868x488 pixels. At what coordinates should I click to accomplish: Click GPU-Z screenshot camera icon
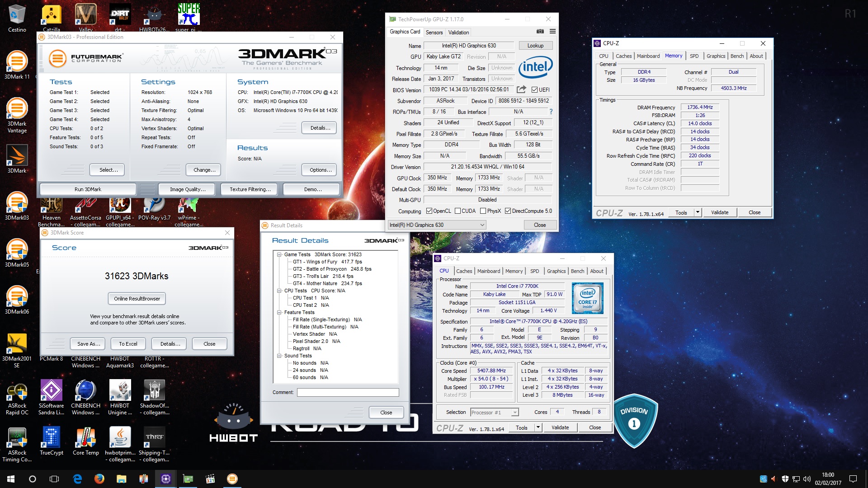tap(540, 32)
